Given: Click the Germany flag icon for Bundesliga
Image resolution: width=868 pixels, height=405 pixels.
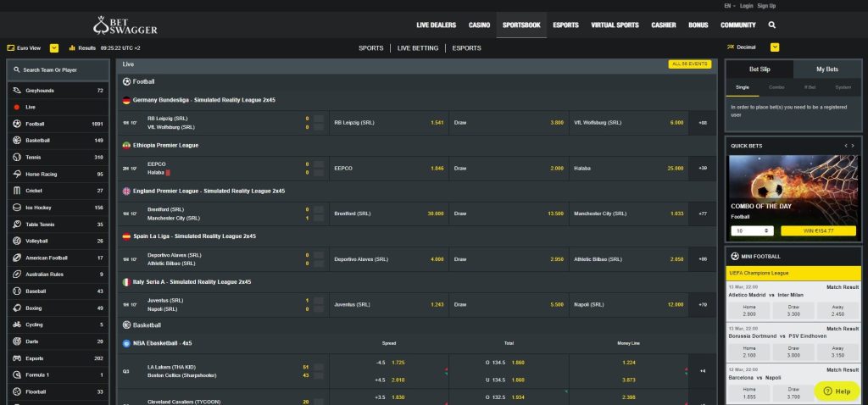Looking at the screenshot, I should coord(126,100).
